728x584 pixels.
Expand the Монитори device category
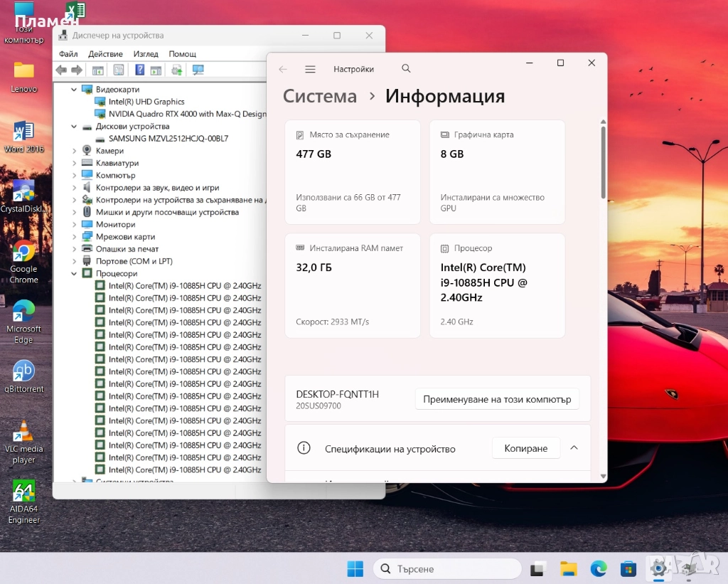coord(75,225)
